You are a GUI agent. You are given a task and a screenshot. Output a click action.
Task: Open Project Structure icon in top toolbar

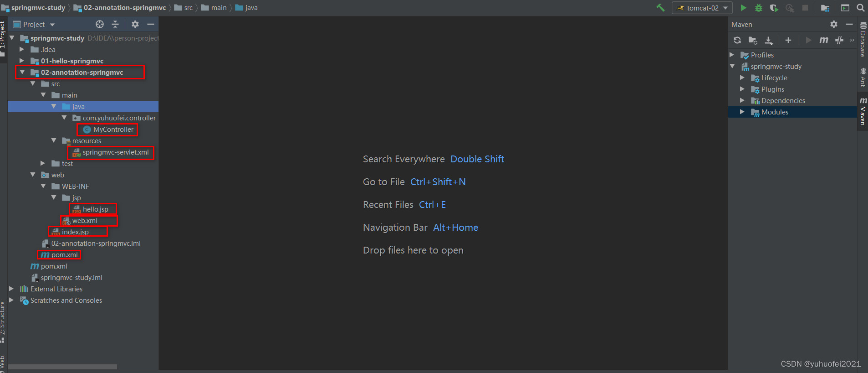tap(825, 8)
